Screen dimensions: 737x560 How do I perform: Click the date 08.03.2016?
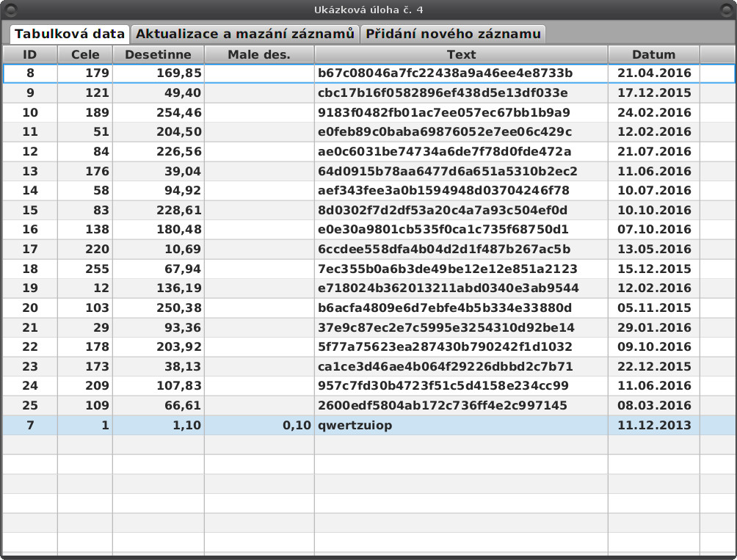pos(654,406)
